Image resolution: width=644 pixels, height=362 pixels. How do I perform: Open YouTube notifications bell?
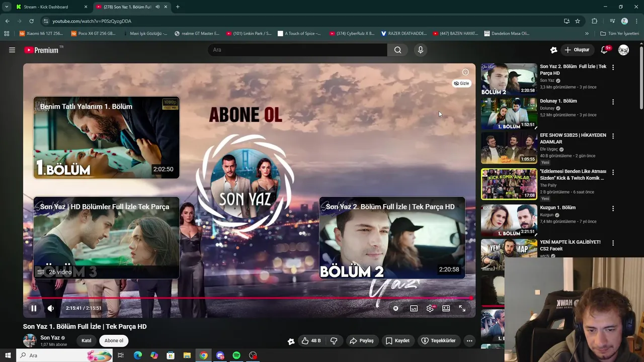(605, 50)
